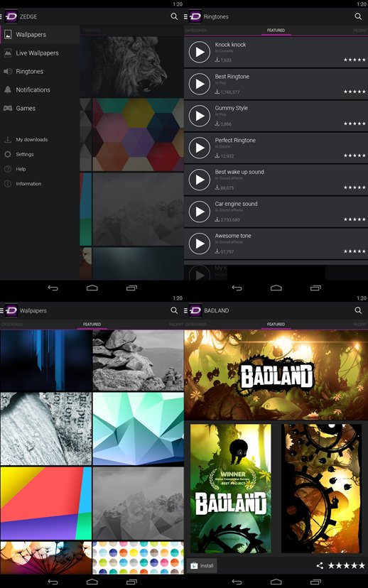
Task: Play the Awesome tone ringtone
Action: (x=199, y=244)
